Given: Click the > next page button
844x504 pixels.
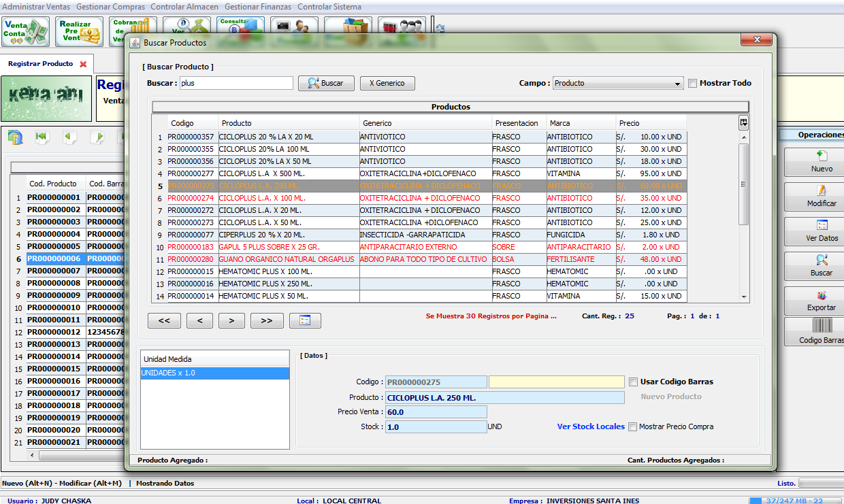Looking at the screenshot, I should pos(231,320).
